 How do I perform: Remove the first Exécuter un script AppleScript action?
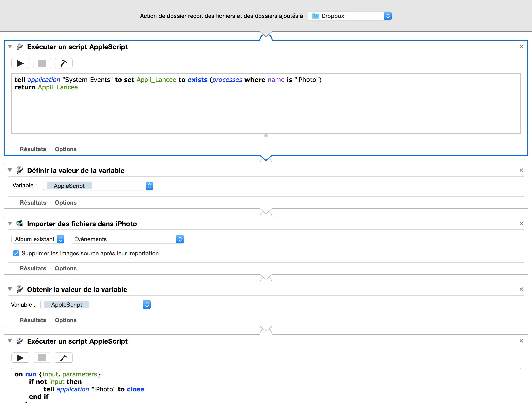pos(521,46)
